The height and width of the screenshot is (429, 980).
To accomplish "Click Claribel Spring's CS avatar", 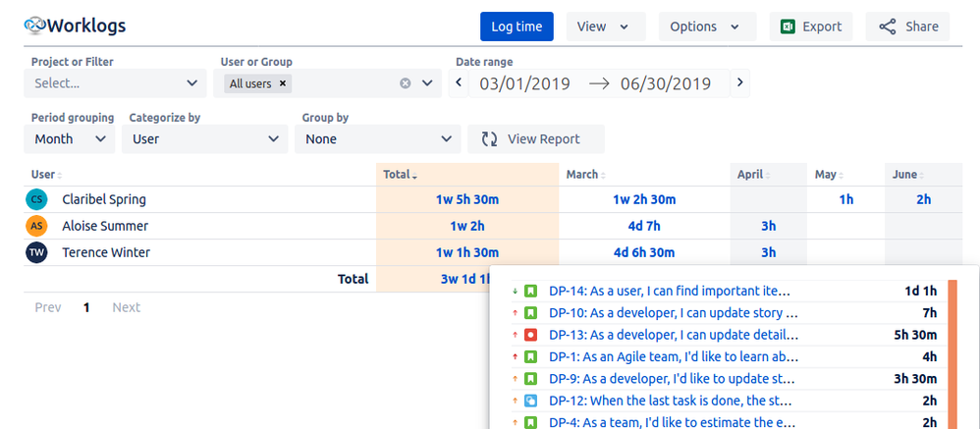I will [36, 199].
